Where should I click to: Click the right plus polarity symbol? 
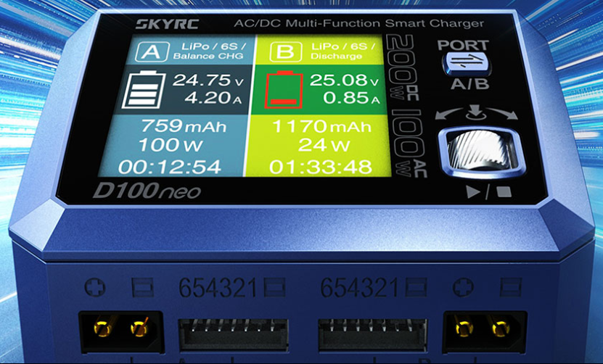point(463,287)
